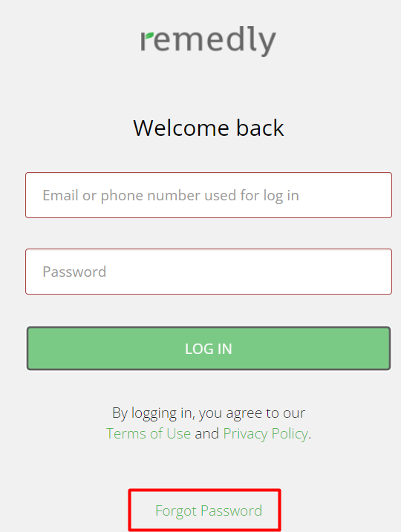
Task: Click the remedly logo at top
Action: coord(208,41)
